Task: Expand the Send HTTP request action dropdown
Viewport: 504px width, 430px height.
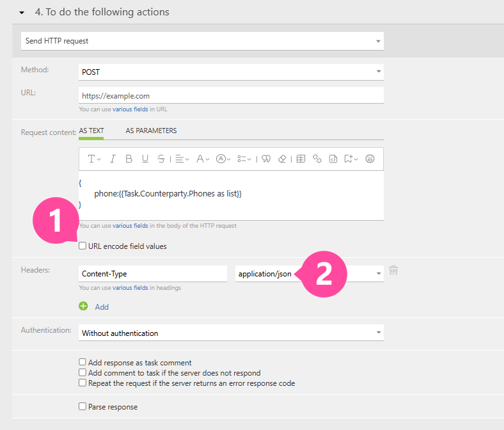Action: [x=202, y=41]
